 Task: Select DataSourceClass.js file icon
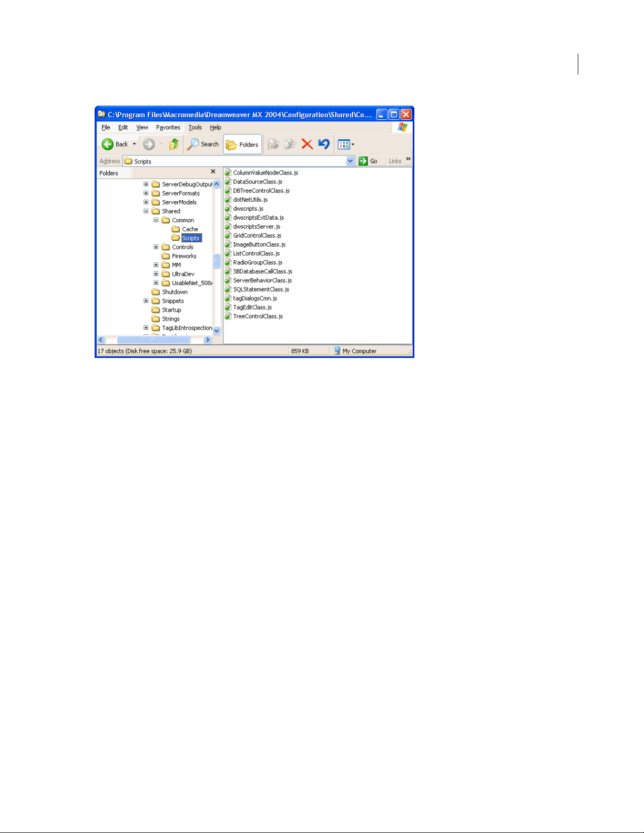[228, 182]
